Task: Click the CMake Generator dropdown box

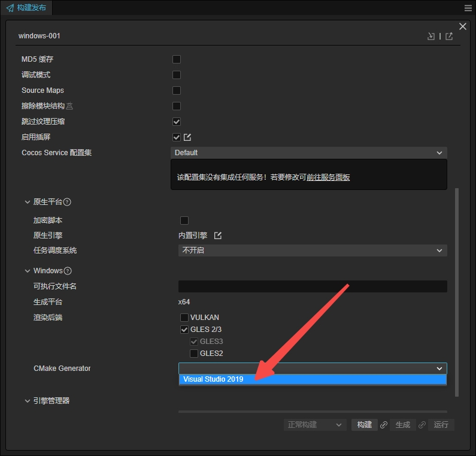Action: [313, 369]
